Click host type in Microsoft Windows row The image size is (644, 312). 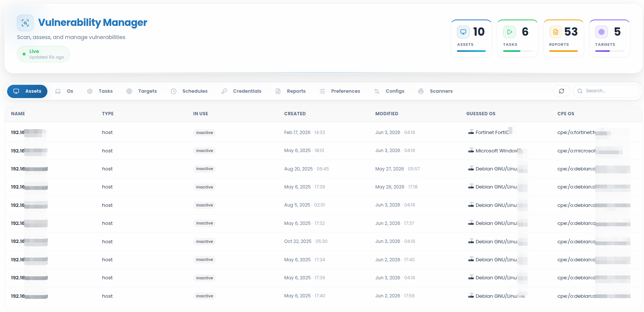tap(107, 151)
